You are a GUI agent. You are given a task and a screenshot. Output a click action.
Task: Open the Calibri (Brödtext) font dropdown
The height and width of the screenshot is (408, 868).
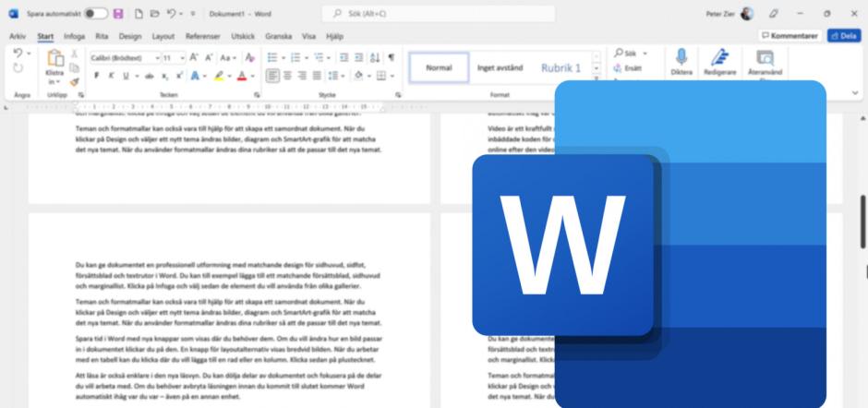point(158,58)
